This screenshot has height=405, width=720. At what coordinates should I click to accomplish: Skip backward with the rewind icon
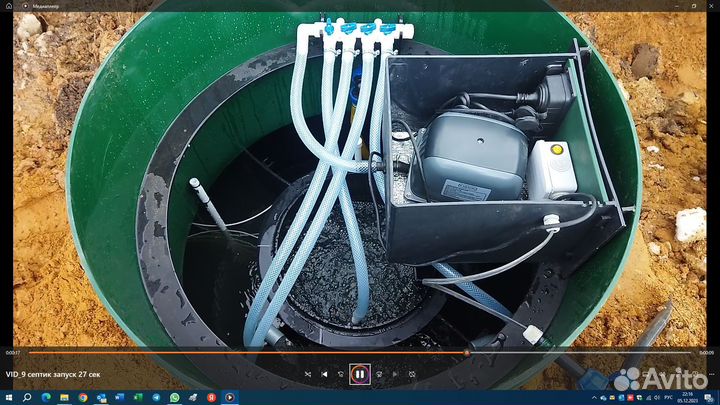[x=341, y=374]
